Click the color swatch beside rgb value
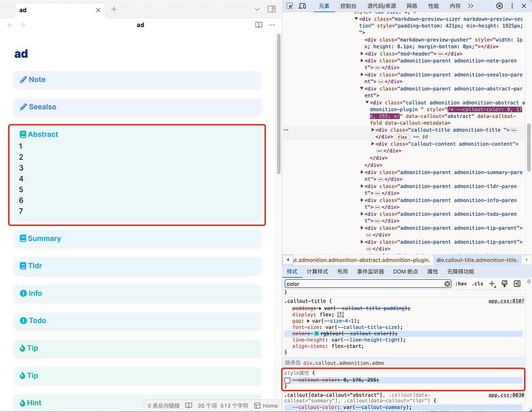The image size is (532, 412). [x=317, y=334]
